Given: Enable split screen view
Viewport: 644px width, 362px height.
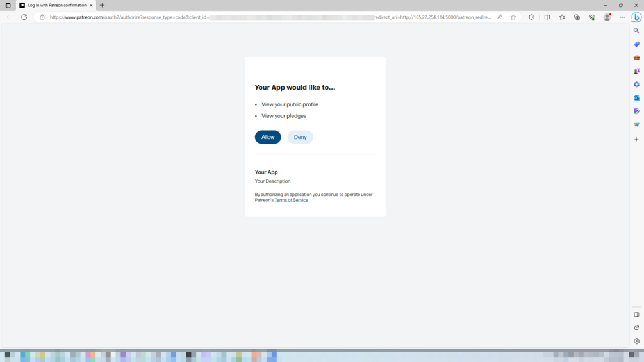Looking at the screenshot, I should [547, 17].
